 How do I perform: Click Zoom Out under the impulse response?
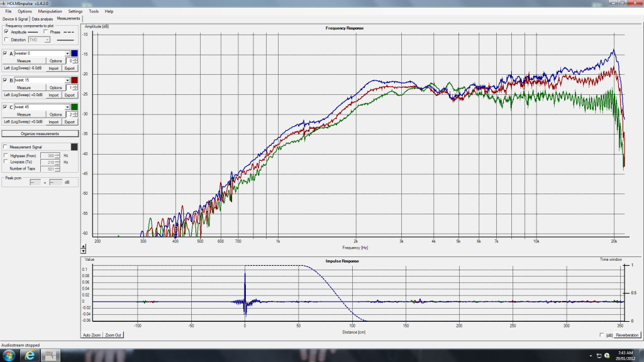[113, 335]
